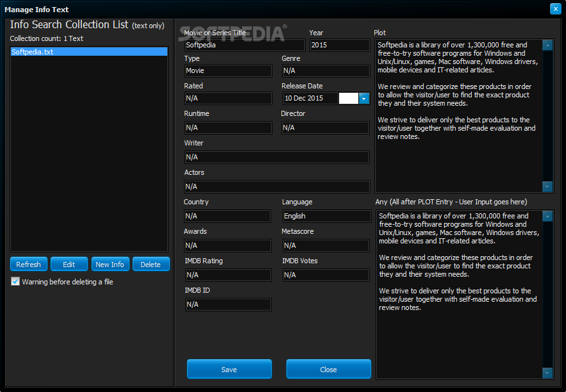566x392 pixels.
Task: Click the Country input field
Action: (228, 216)
